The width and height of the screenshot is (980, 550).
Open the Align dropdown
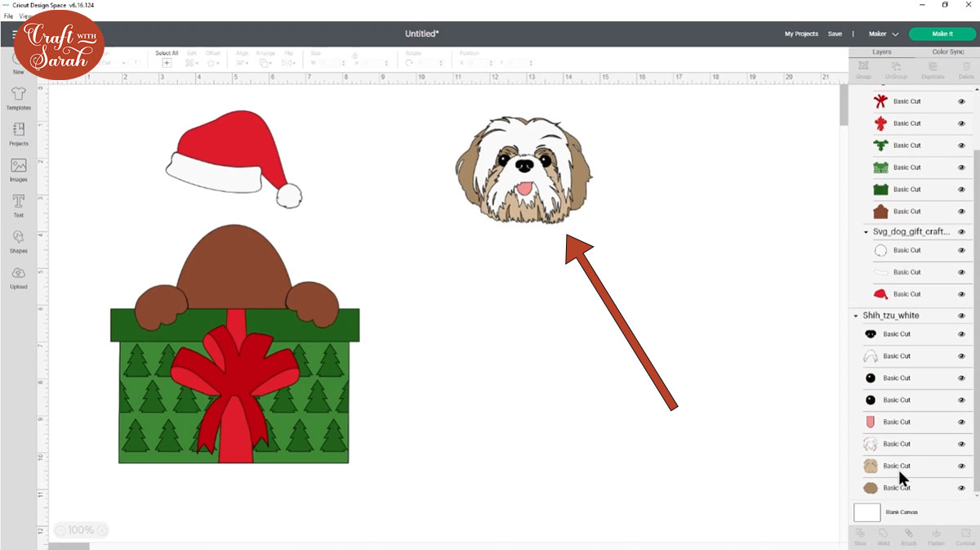(x=243, y=58)
